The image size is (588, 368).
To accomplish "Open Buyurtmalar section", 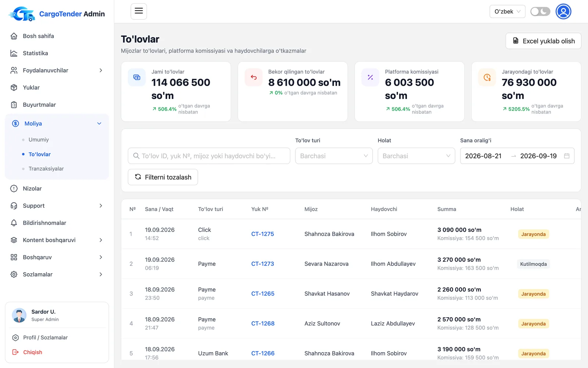I will pyautogui.click(x=39, y=105).
